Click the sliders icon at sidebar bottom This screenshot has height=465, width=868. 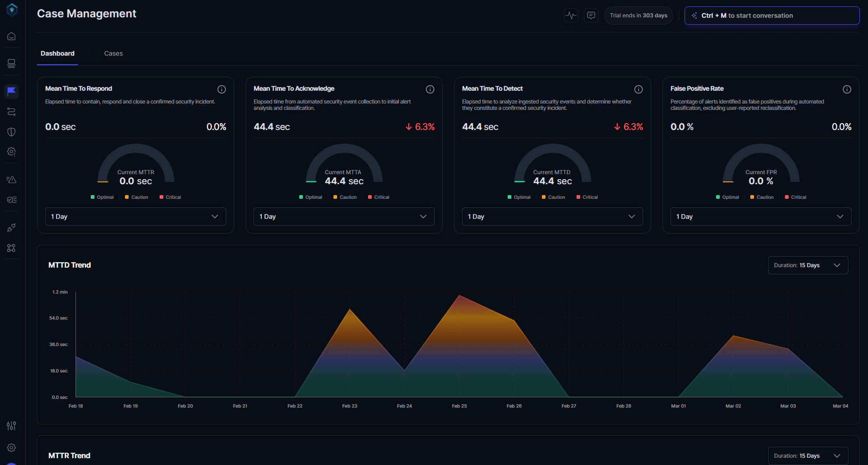click(11, 426)
